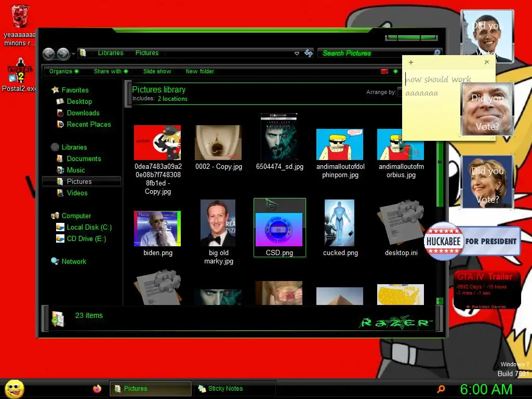Click the file list vertical scrollbar
This screenshot has height=399, width=532.
pos(440,175)
